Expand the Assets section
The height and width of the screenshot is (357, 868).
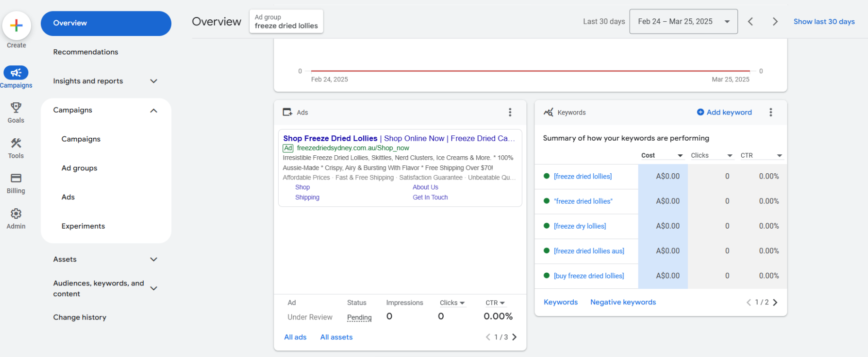153,259
